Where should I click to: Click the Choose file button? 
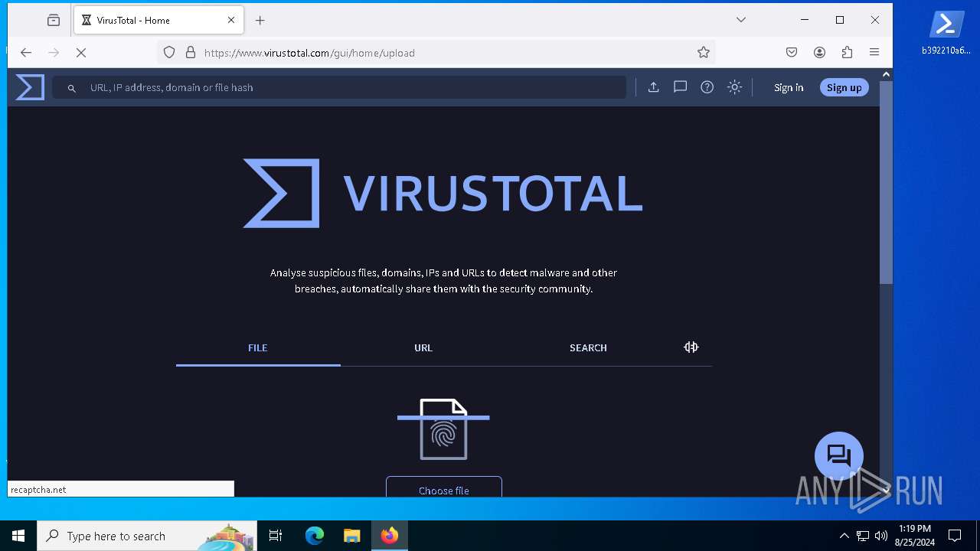coord(444,487)
